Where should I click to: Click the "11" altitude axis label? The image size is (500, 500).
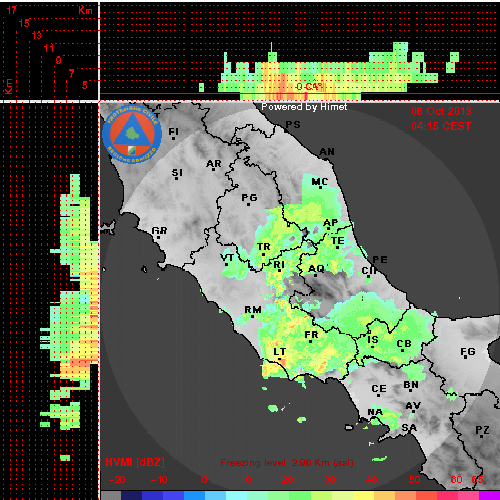(x=49, y=48)
